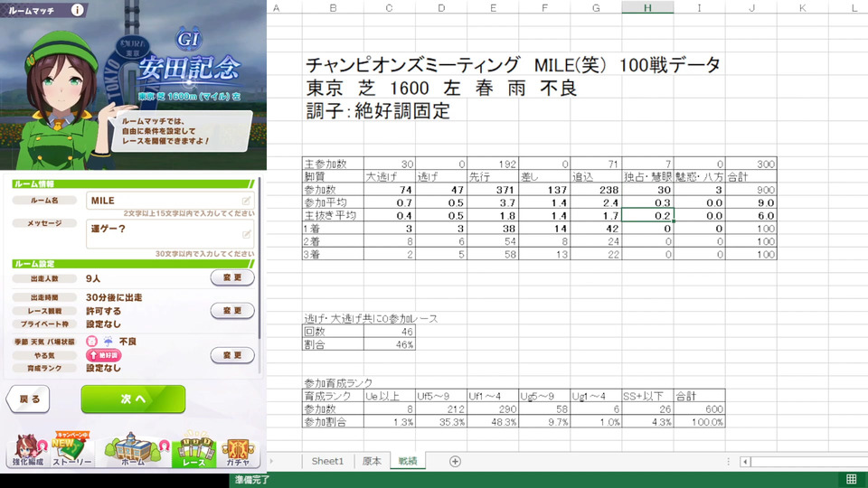Image resolution: width=868 pixels, height=488 pixels.
Task: Select the 戦績 sheet tab
Action: (408, 461)
